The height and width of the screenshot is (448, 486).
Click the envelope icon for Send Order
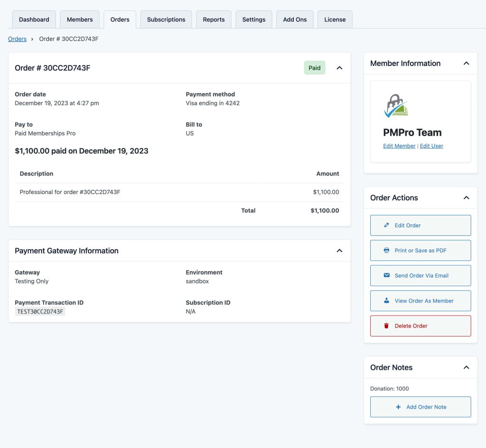coord(386,275)
